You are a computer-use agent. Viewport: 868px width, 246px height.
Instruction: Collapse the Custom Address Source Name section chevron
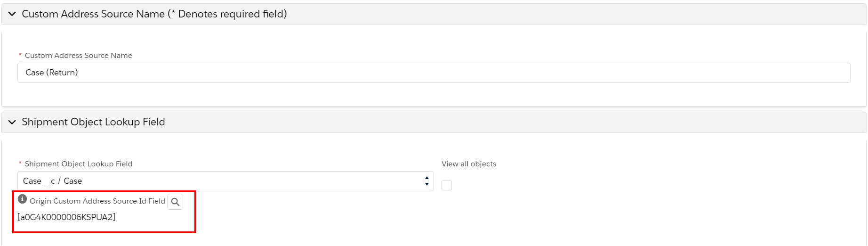click(12, 14)
